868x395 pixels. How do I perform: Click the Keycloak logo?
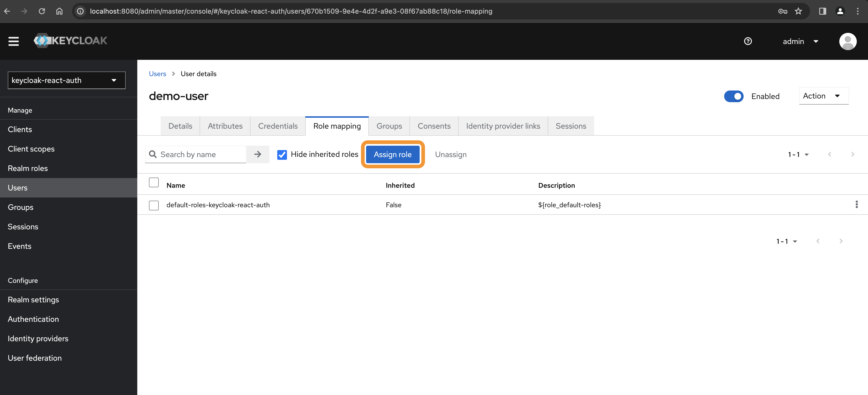tap(70, 41)
